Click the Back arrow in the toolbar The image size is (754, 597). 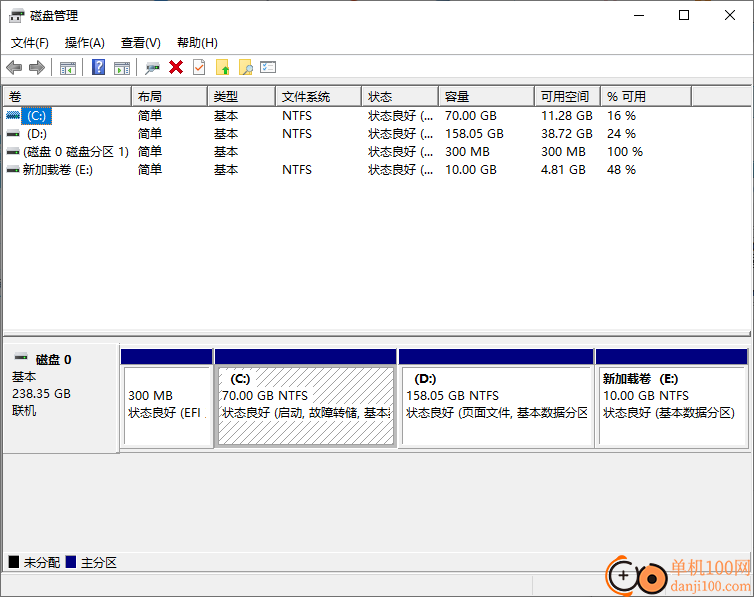coord(14,68)
